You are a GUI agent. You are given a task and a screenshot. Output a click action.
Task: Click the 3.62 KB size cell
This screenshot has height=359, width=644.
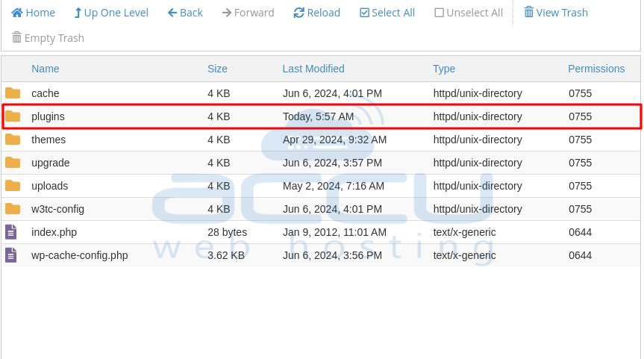(226, 255)
